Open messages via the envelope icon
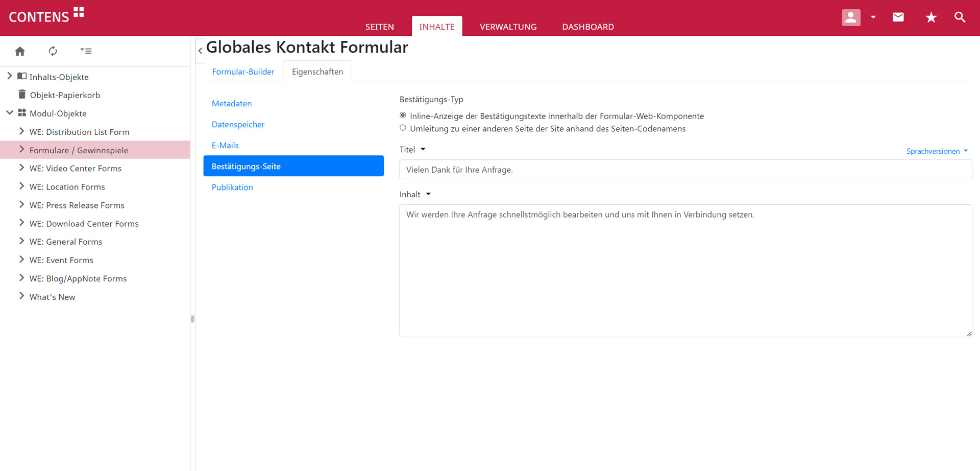980x471 pixels. 898,17
